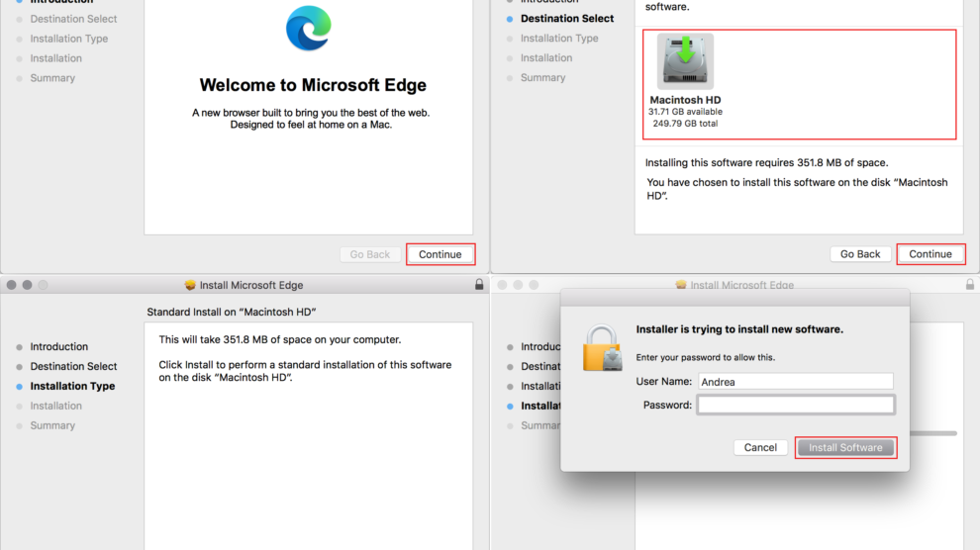This screenshot has width=980, height=550.
Task: Click padlock icon in password dialog
Action: 602,348
